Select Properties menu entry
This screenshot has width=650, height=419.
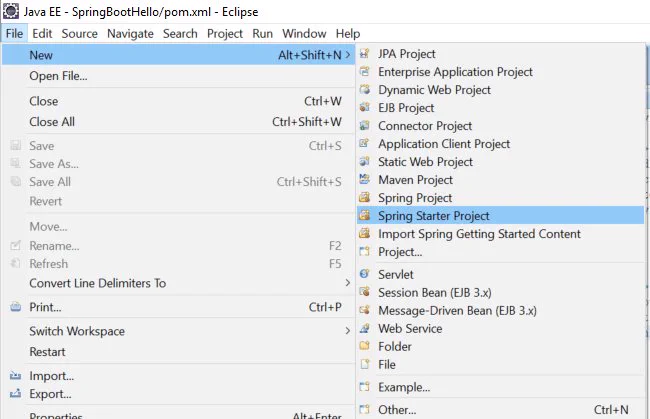(x=178, y=414)
